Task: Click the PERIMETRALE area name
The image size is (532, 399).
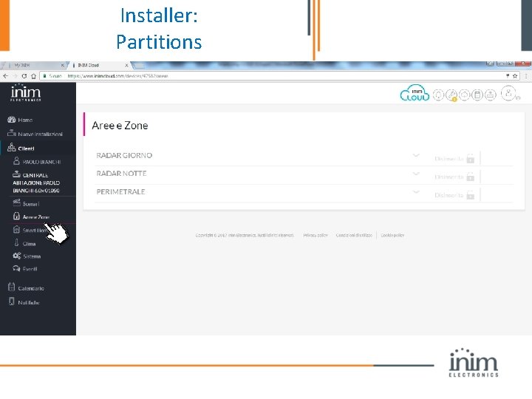Action: (120, 191)
